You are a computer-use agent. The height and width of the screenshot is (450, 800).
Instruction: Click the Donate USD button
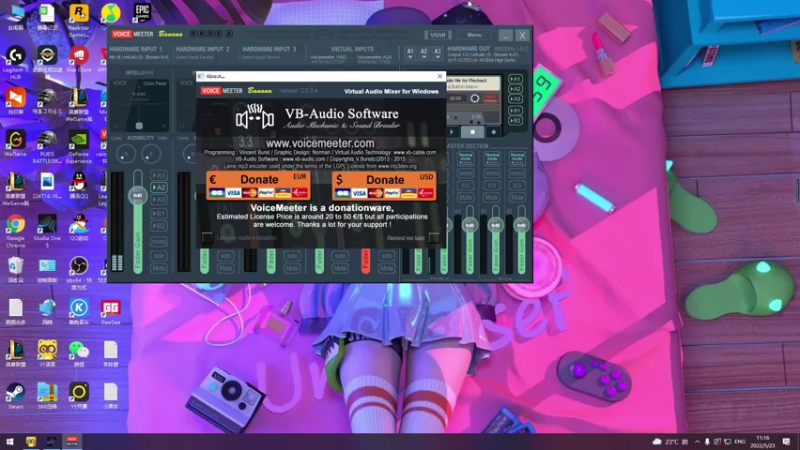point(384,186)
